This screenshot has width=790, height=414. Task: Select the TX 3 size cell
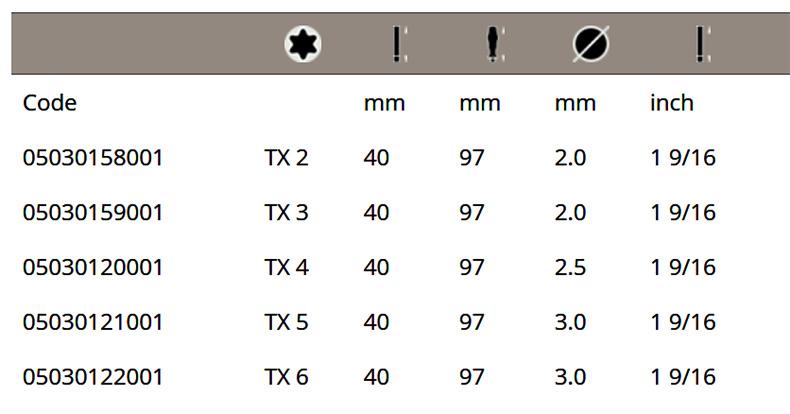(x=285, y=213)
